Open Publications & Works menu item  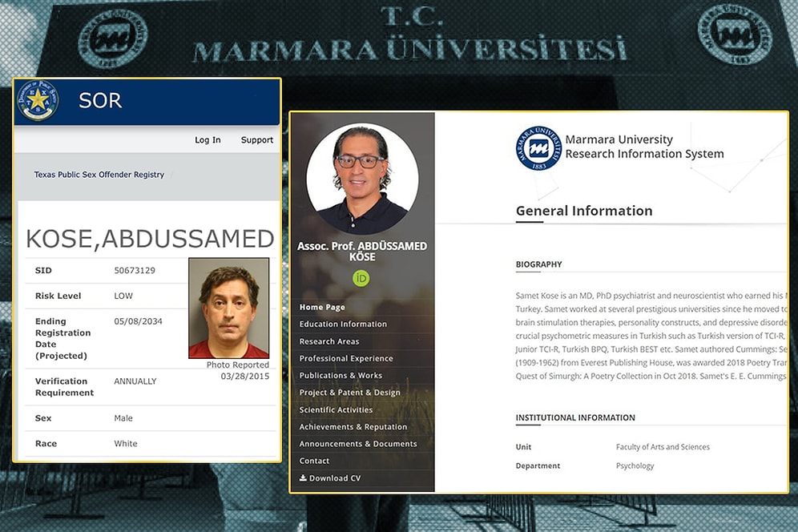[x=341, y=375]
